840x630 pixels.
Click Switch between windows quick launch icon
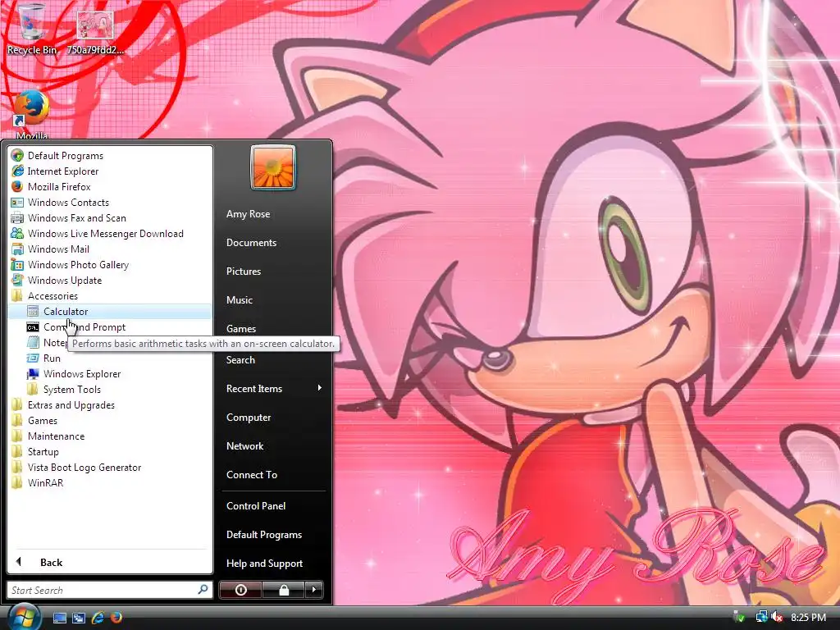point(79,618)
